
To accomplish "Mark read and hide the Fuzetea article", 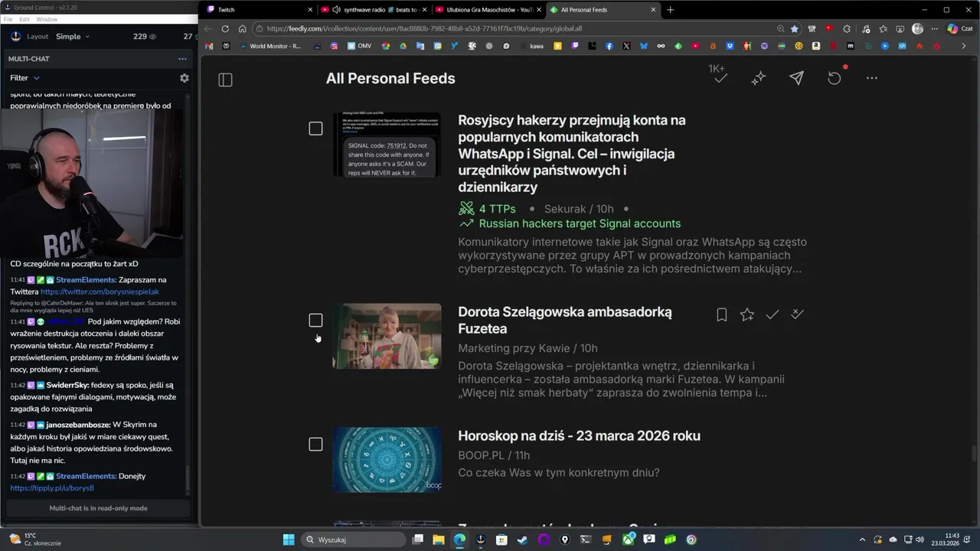I will [797, 315].
